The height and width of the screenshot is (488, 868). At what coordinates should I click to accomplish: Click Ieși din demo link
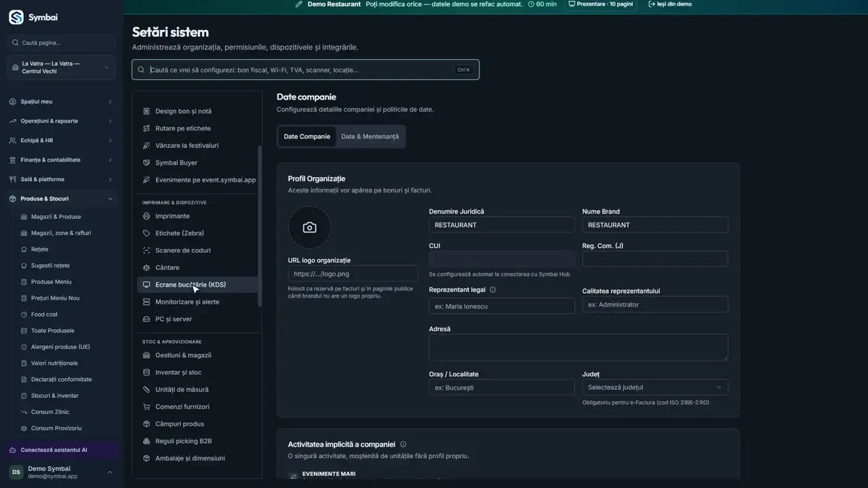(670, 4)
